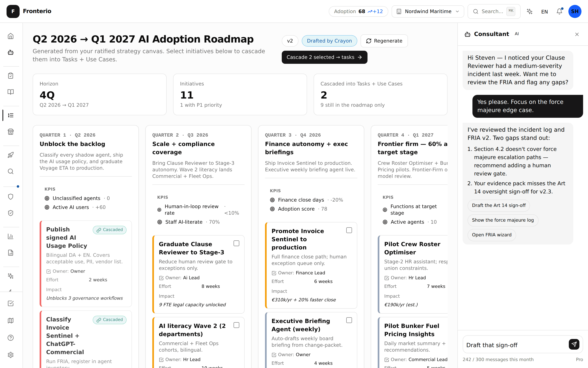Open the magnifier icon in the sidebar
Screen dimensions: 588x368
coord(11,171)
